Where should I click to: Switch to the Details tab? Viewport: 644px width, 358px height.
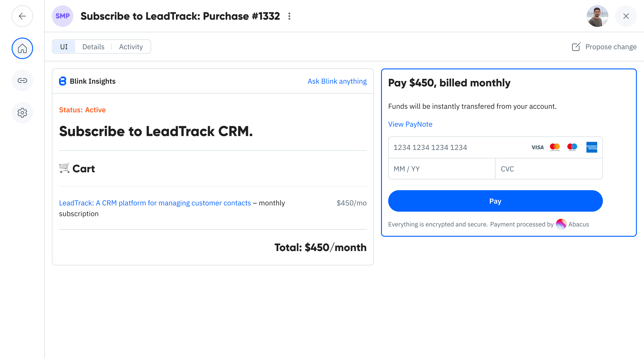[93, 47]
